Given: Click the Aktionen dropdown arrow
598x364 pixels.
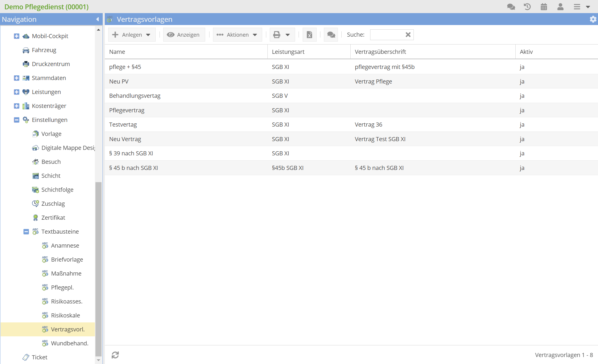Looking at the screenshot, I should pos(255,35).
